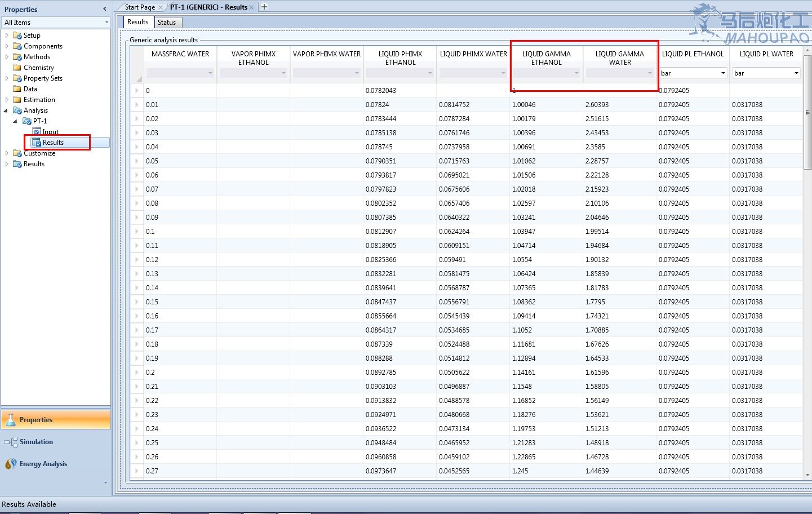Open the Status sub-tab
Screen dimensions: 812x514
click(x=167, y=23)
